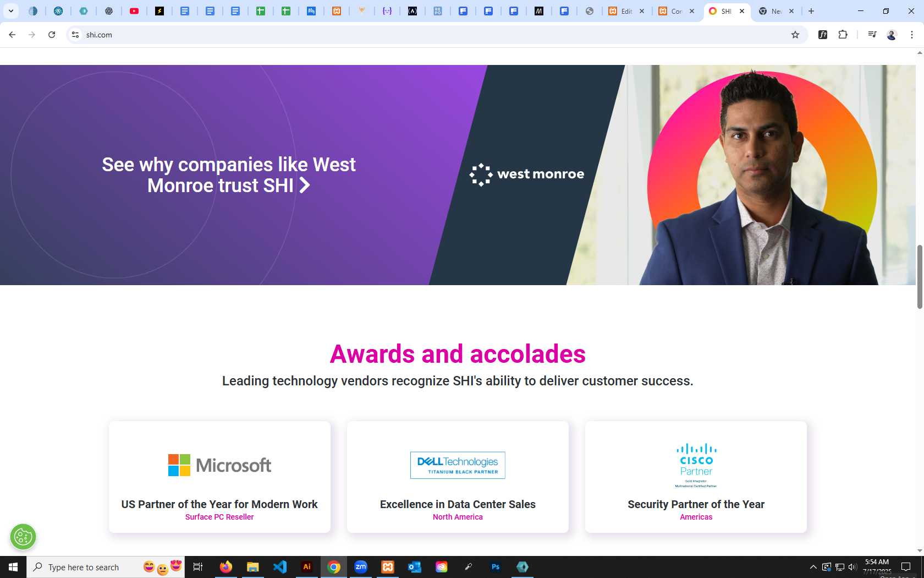Click the 'Awards and accolades' heading
The height and width of the screenshot is (578, 924).
458,354
